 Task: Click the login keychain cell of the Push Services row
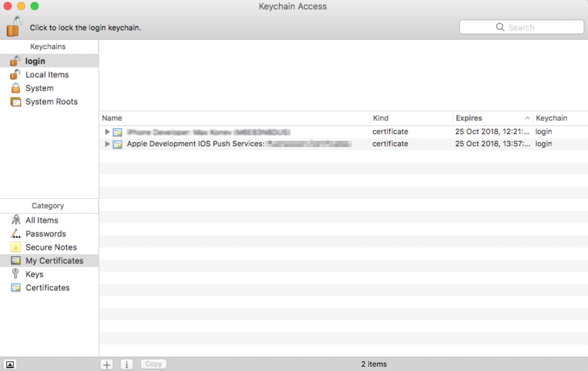pos(544,144)
